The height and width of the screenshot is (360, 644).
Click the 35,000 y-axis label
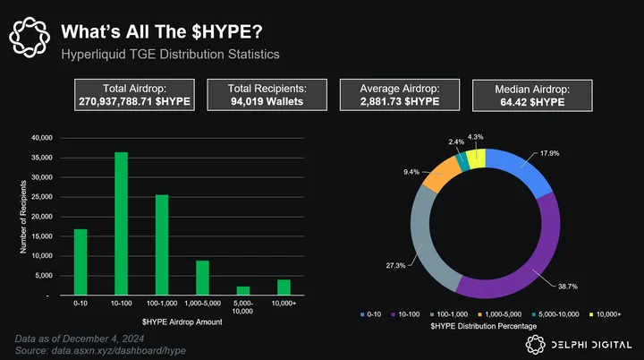tap(42, 158)
